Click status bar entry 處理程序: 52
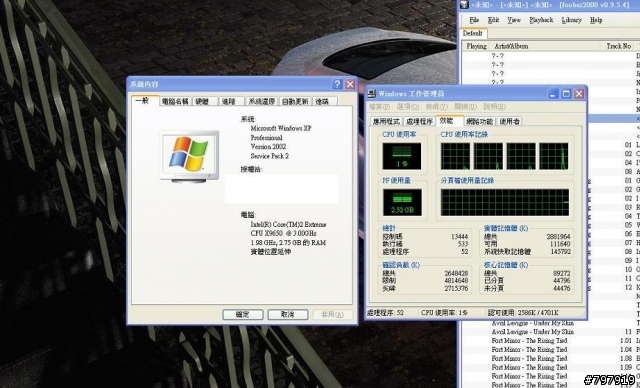The image size is (640, 388). (385, 313)
